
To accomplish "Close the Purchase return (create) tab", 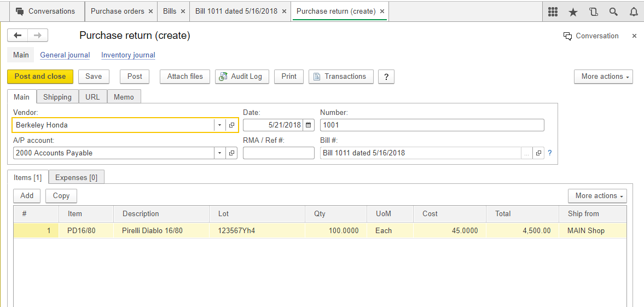I will pos(382,11).
